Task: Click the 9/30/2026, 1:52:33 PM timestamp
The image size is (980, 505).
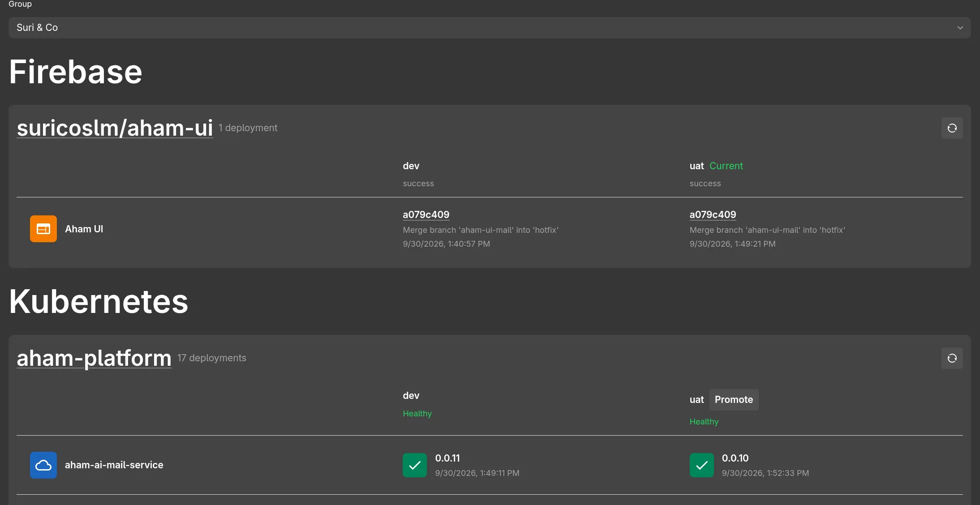Action: click(765, 473)
